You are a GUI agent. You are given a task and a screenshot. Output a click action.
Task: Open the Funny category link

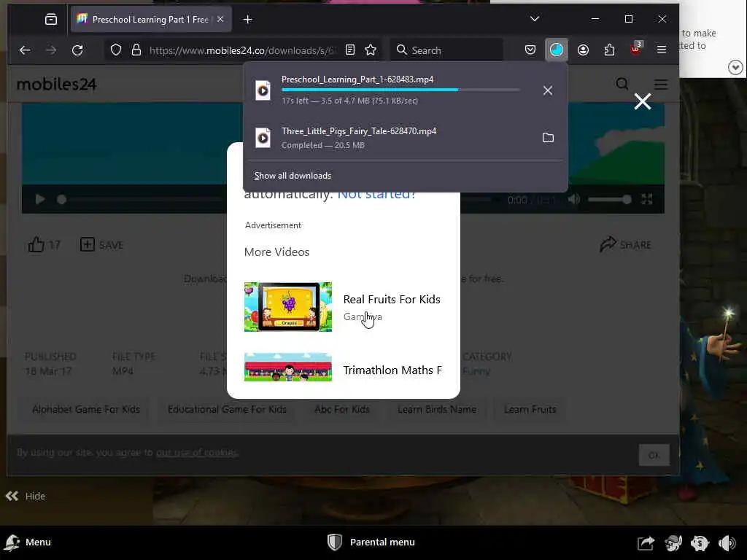[x=476, y=371]
